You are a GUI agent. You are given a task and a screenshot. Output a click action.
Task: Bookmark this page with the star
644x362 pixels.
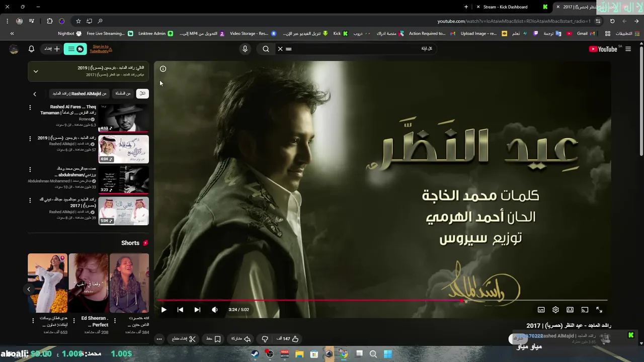pos(78,21)
